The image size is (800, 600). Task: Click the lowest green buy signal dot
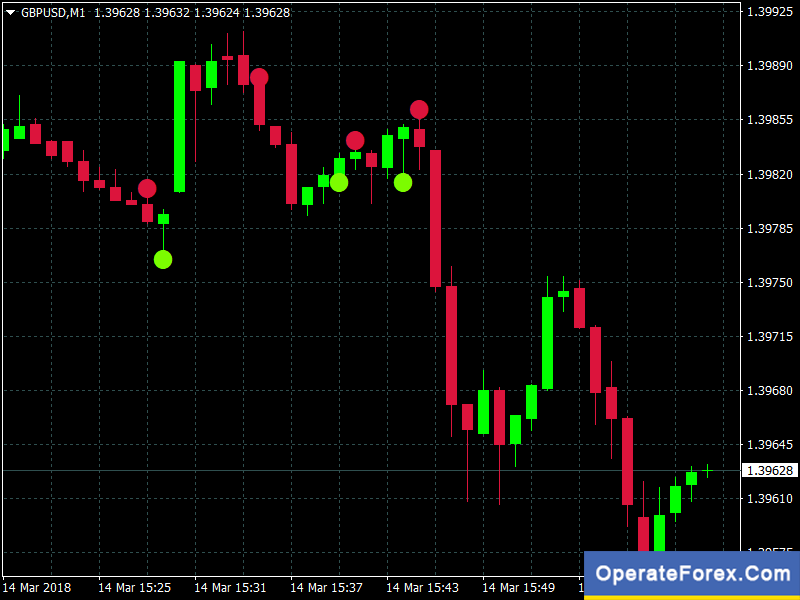click(163, 259)
